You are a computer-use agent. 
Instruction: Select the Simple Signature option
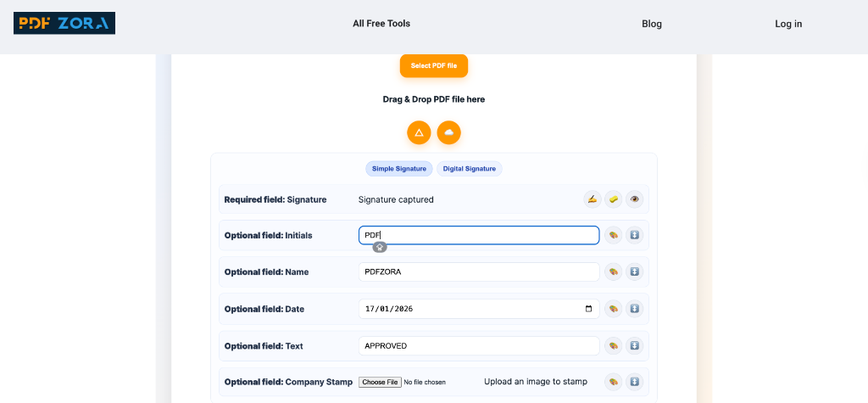[399, 169]
